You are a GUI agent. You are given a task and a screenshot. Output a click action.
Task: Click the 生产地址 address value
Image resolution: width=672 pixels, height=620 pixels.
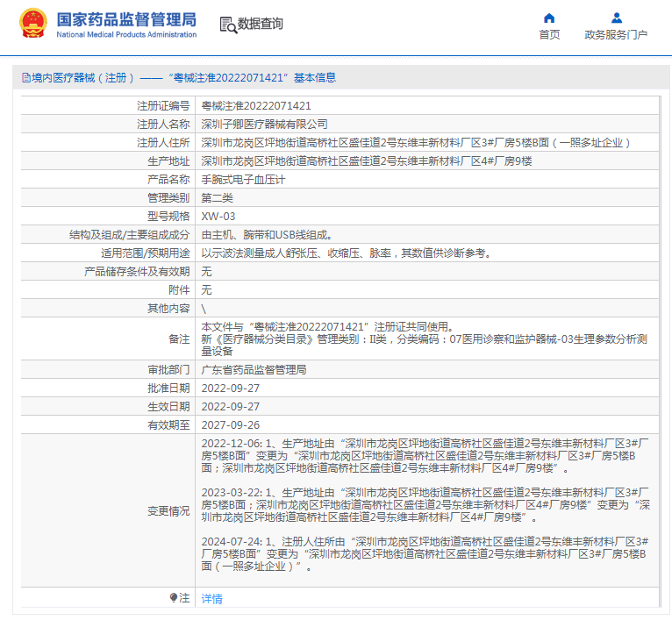(367, 161)
